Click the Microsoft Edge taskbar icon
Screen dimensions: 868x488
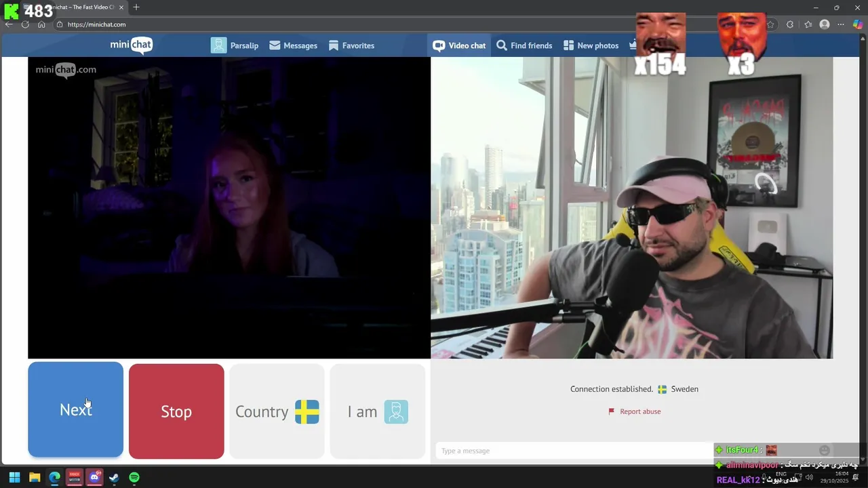[x=54, y=477]
